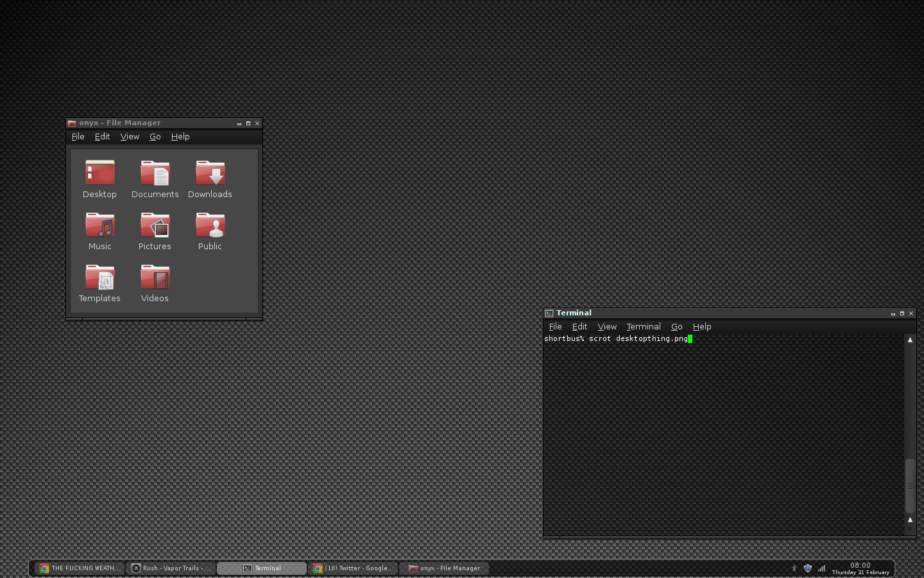Viewport: 924px width, 578px height.
Task: Close the Terminal window
Action: 911,313
